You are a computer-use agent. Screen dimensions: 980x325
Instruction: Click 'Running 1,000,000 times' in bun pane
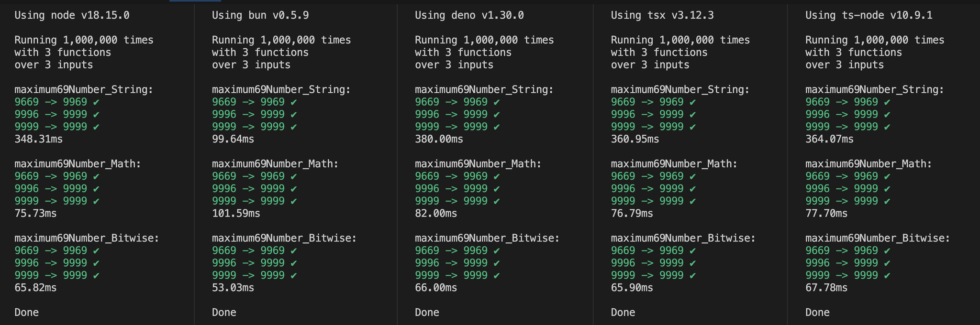[281, 40]
